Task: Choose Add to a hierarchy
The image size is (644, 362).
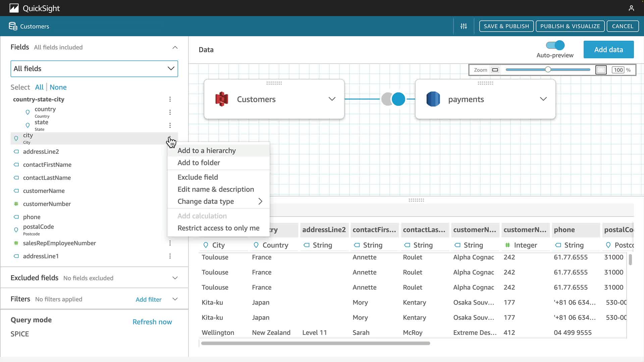Action: click(x=207, y=150)
